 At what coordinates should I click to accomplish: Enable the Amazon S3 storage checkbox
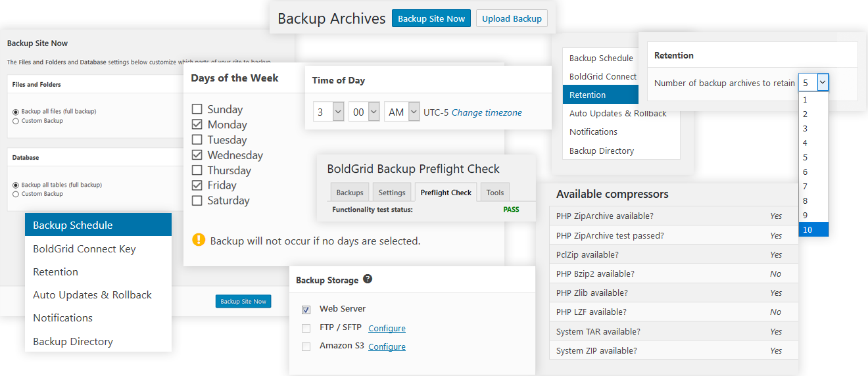[306, 346]
